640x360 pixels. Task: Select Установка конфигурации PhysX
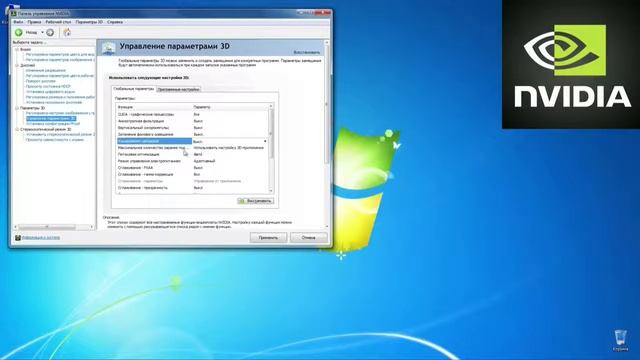pos(53,124)
